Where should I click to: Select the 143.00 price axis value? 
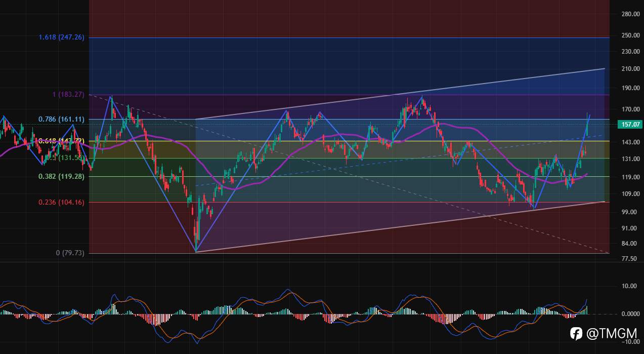click(x=630, y=143)
